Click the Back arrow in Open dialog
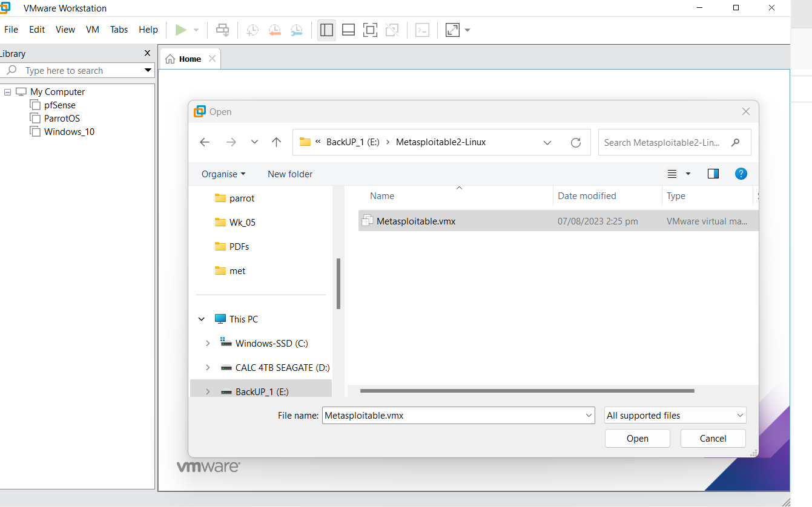812x507 pixels. coord(205,142)
